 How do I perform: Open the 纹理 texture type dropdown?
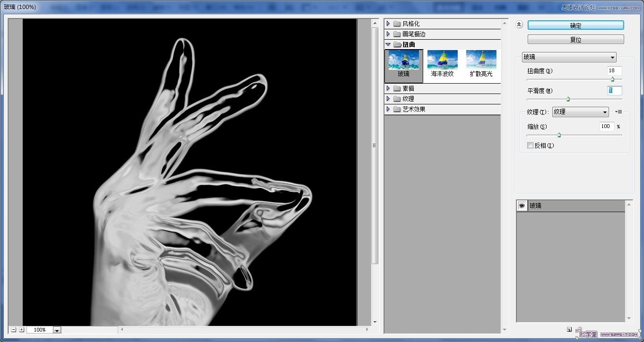click(580, 112)
